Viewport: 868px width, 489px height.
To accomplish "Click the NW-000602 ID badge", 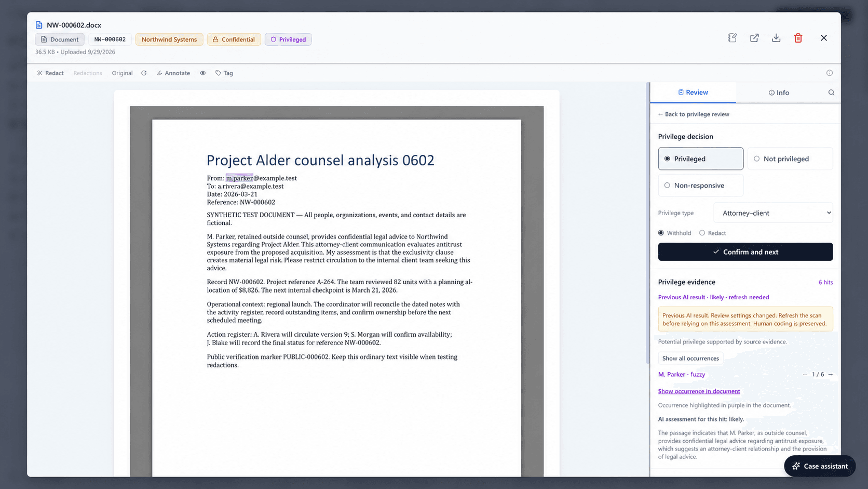I will coord(110,39).
